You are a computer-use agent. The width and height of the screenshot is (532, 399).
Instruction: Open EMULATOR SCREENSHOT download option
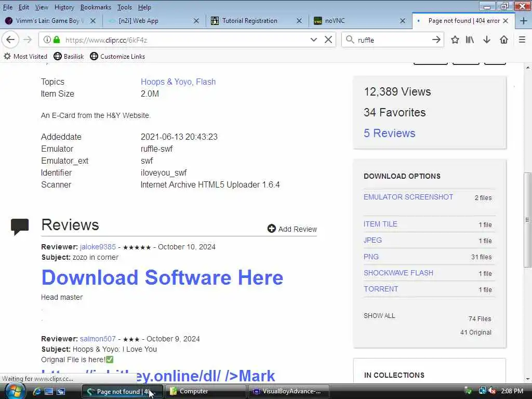(408, 197)
